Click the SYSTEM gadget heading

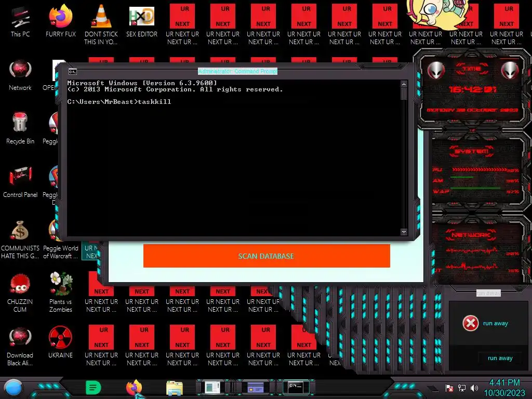pyautogui.click(x=472, y=151)
